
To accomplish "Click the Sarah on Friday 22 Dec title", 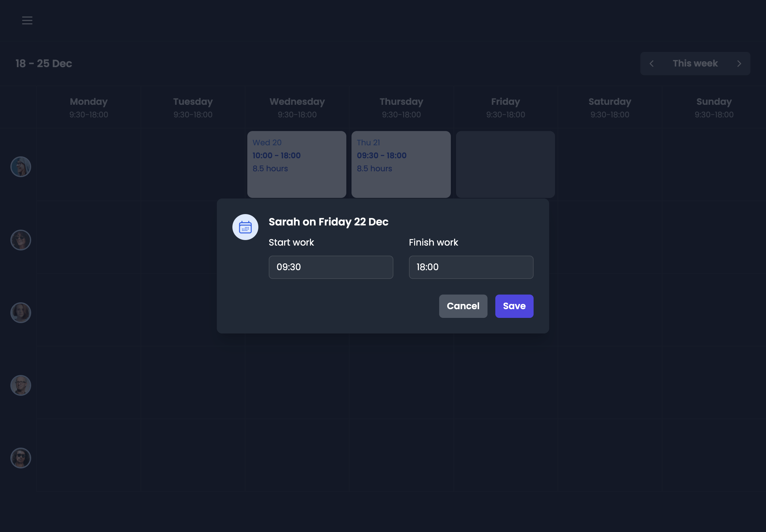I will pos(328,222).
